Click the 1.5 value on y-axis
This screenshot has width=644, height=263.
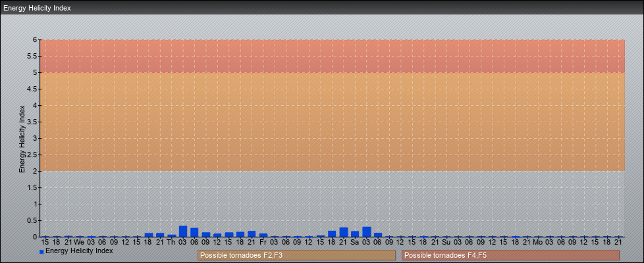tap(32, 187)
